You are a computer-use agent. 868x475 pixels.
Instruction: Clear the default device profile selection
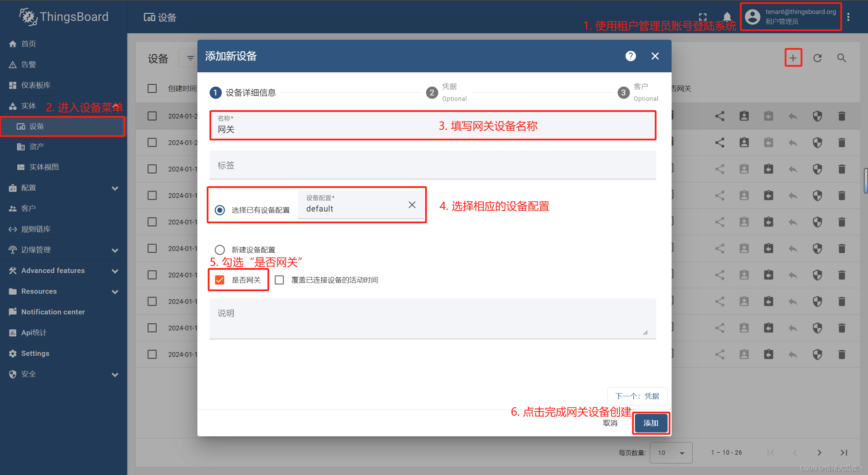click(x=412, y=205)
